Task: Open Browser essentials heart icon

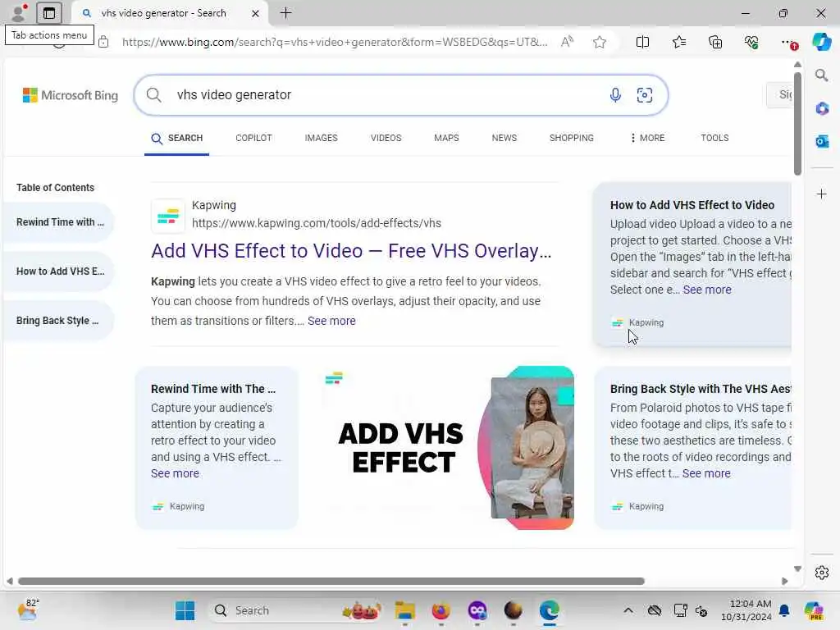Action: coord(751,42)
